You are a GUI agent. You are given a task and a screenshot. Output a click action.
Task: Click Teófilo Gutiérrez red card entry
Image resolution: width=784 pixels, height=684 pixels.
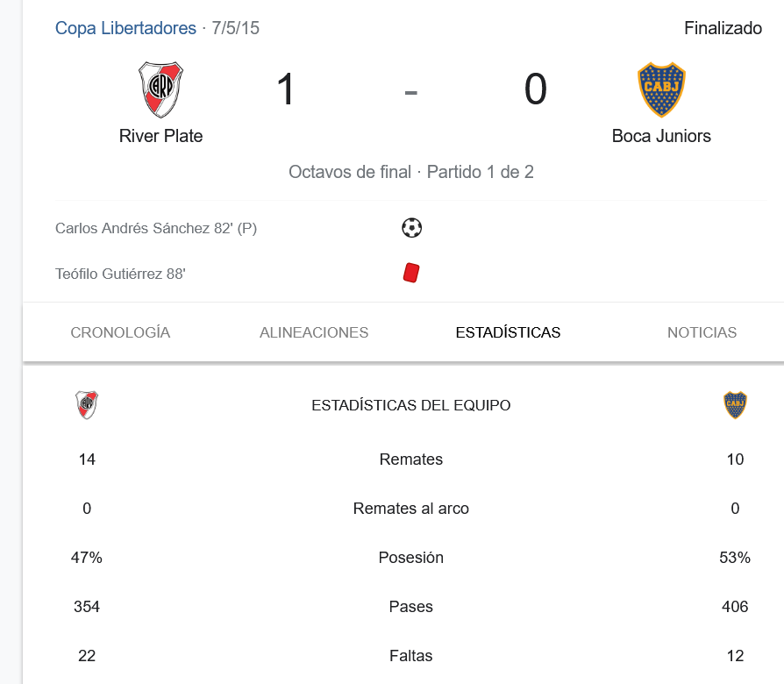[120, 274]
